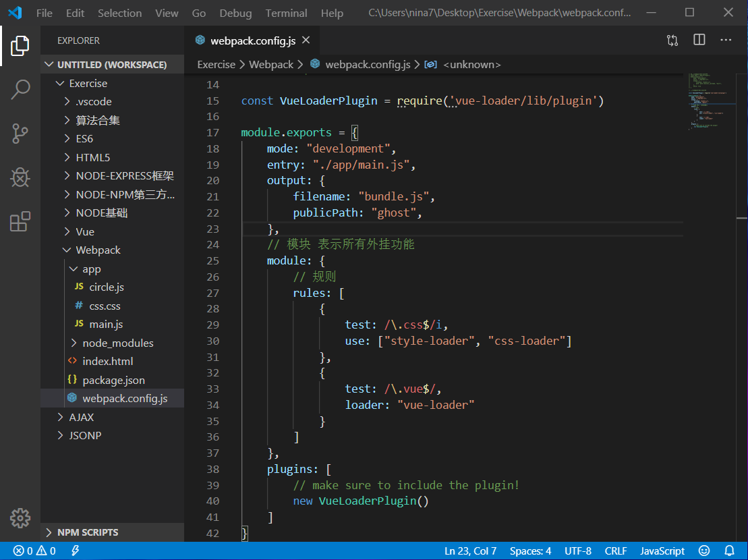This screenshot has width=748, height=560.
Task: Click Spaces: 4 indentation setting
Action: coord(530,551)
